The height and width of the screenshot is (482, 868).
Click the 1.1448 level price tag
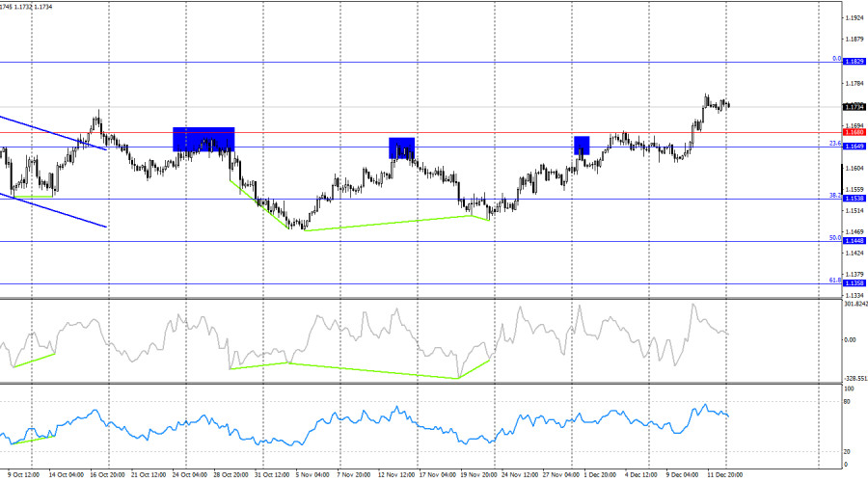(x=854, y=241)
